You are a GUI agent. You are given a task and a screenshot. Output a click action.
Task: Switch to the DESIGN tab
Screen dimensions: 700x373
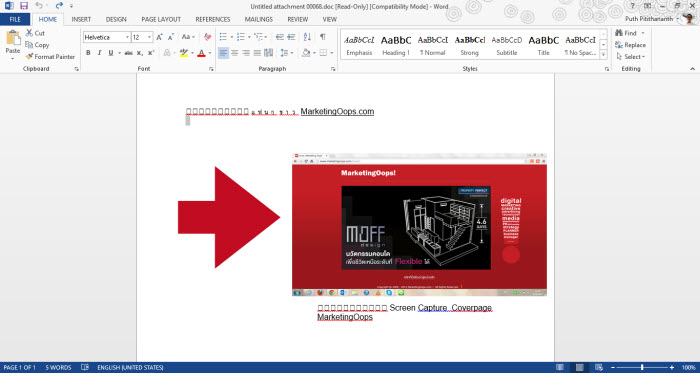pos(116,19)
